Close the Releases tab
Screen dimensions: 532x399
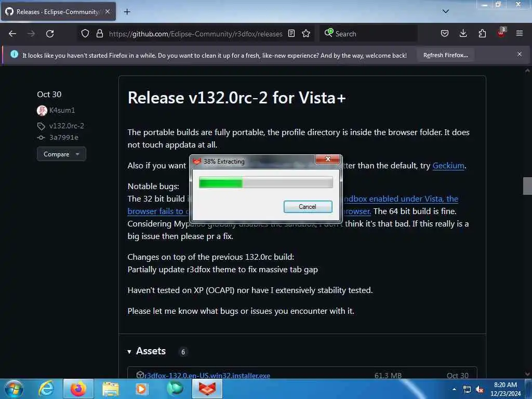[108, 11]
